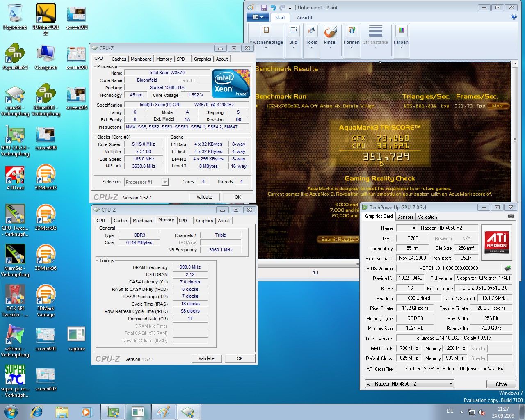Click OK in the top CPU-Z window

point(237,197)
